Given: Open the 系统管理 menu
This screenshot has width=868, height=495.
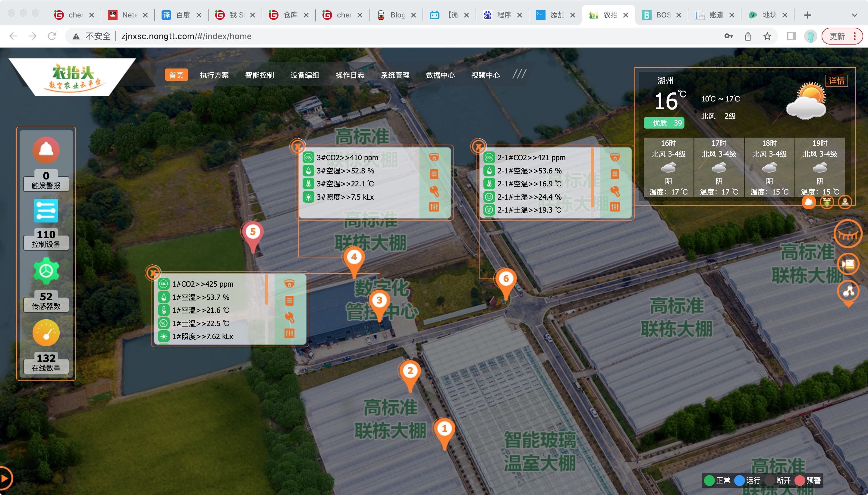Looking at the screenshot, I should [x=395, y=75].
